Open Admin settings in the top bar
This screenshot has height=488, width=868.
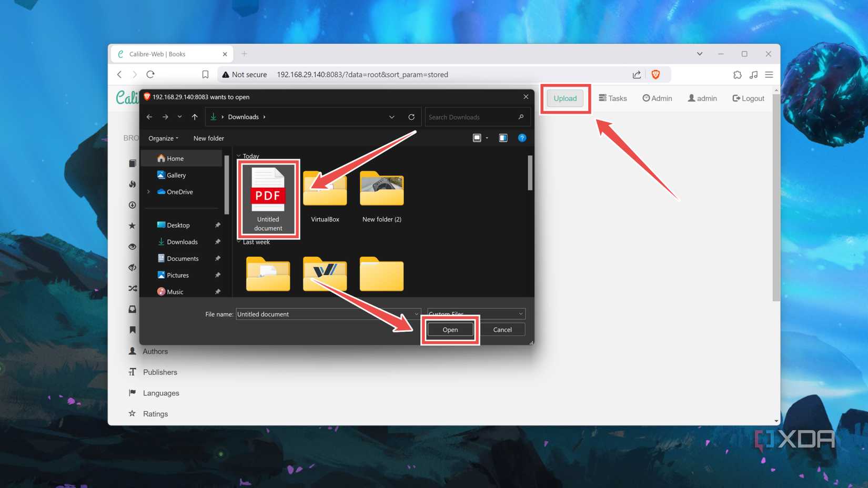657,98
